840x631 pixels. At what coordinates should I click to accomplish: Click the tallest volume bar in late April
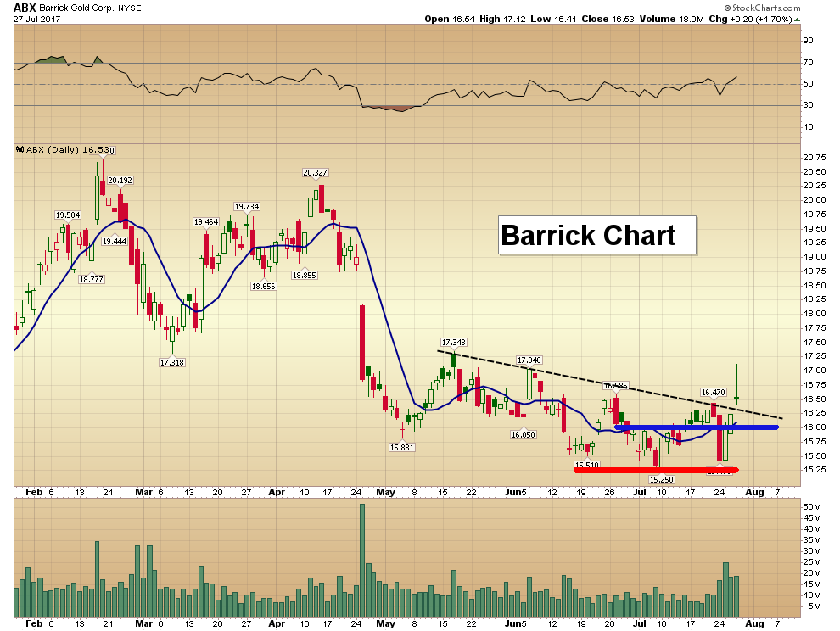click(362, 560)
